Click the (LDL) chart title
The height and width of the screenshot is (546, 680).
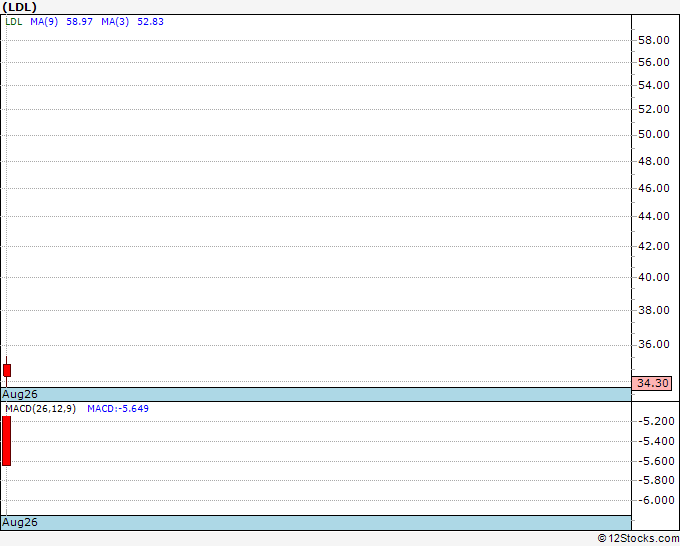click(x=20, y=7)
